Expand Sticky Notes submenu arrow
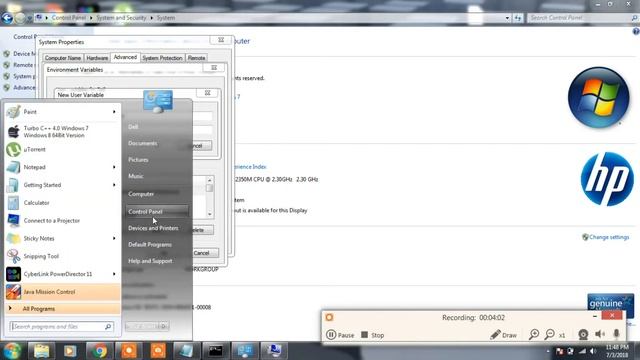The image size is (640, 360). 114,238
